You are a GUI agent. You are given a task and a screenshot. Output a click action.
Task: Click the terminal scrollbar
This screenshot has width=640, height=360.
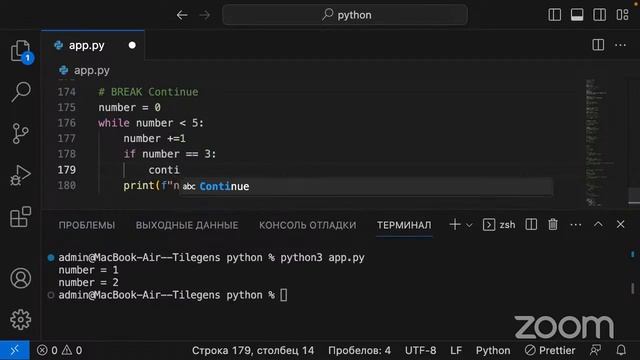coord(633,288)
